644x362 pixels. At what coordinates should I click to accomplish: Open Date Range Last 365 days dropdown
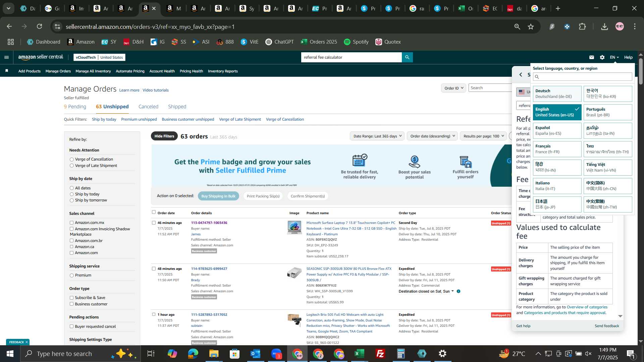(377, 136)
